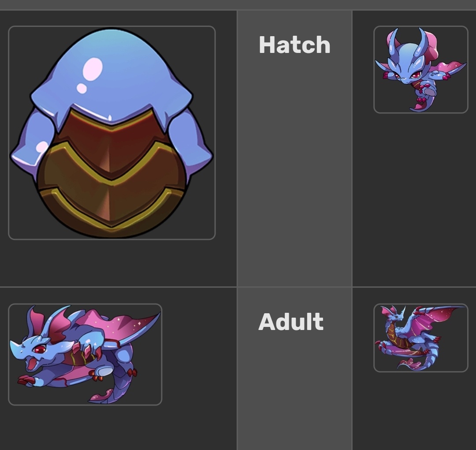Click the Hatch stage label
This screenshot has height=450, width=476.
tap(294, 45)
